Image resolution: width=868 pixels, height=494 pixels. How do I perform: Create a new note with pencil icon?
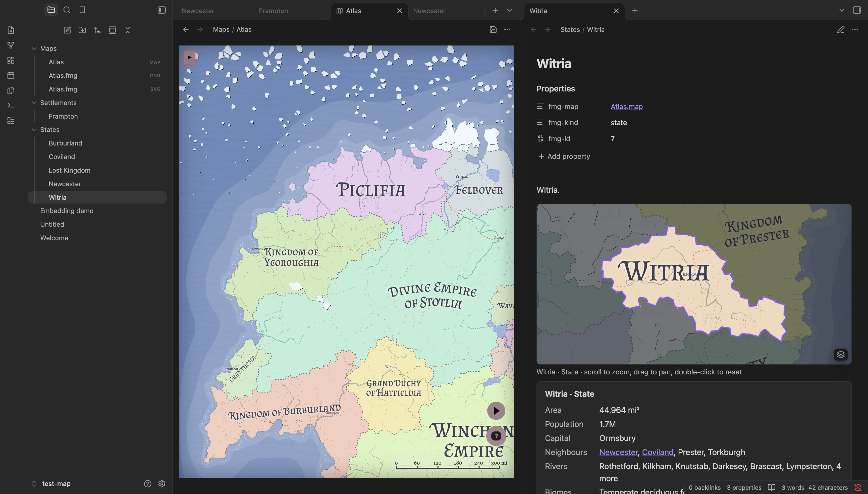pos(68,30)
